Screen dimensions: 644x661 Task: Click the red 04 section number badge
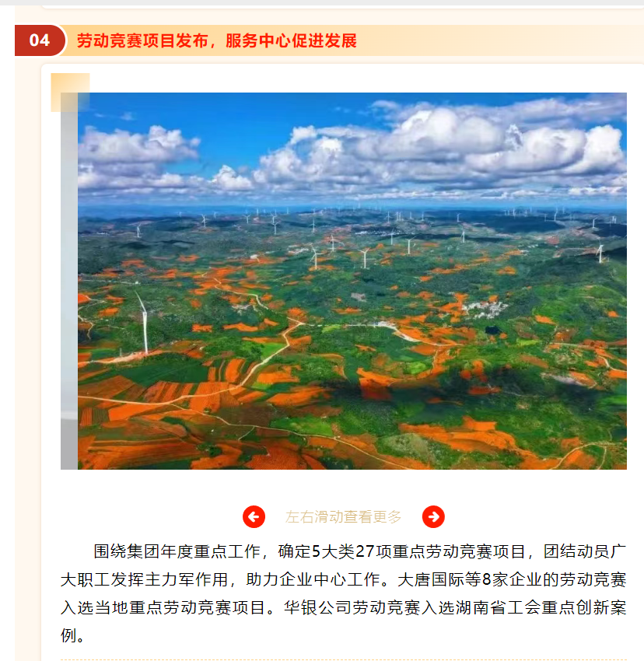(40, 40)
